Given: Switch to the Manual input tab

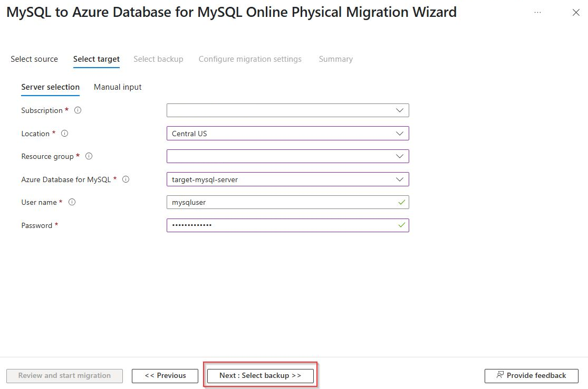Looking at the screenshot, I should [x=118, y=87].
